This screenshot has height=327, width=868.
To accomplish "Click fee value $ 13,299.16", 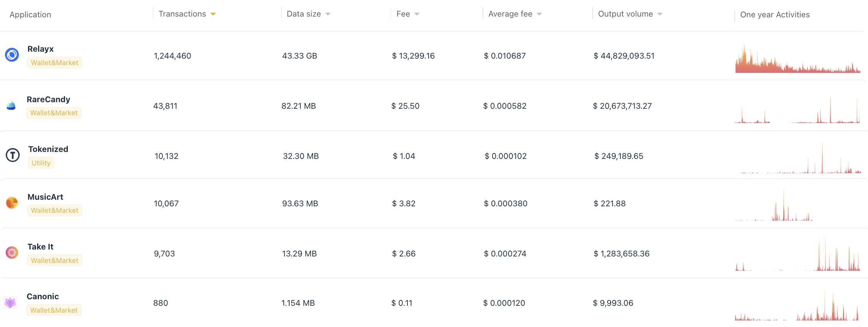I will click(x=413, y=56).
